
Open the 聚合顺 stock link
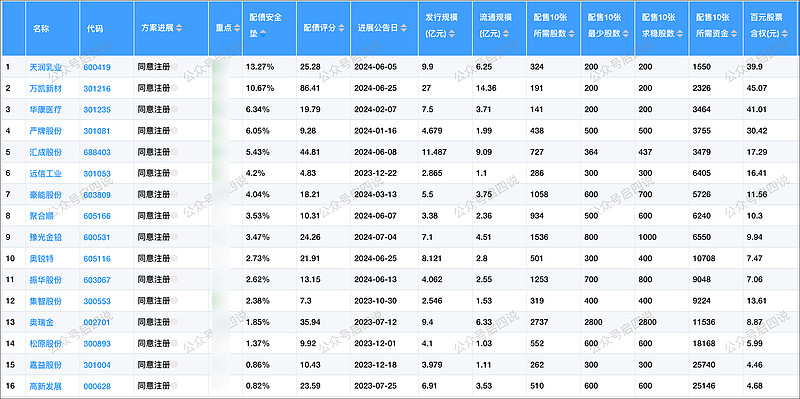pos(42,216)
